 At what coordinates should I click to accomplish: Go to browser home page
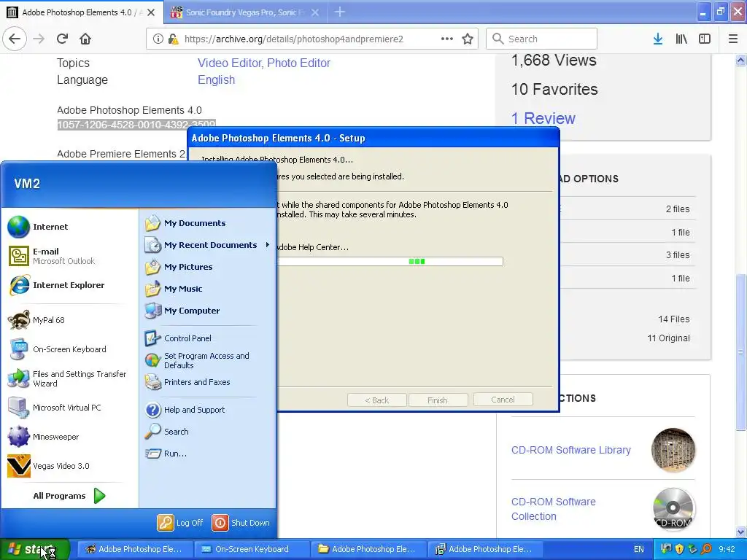pos(85,39)
